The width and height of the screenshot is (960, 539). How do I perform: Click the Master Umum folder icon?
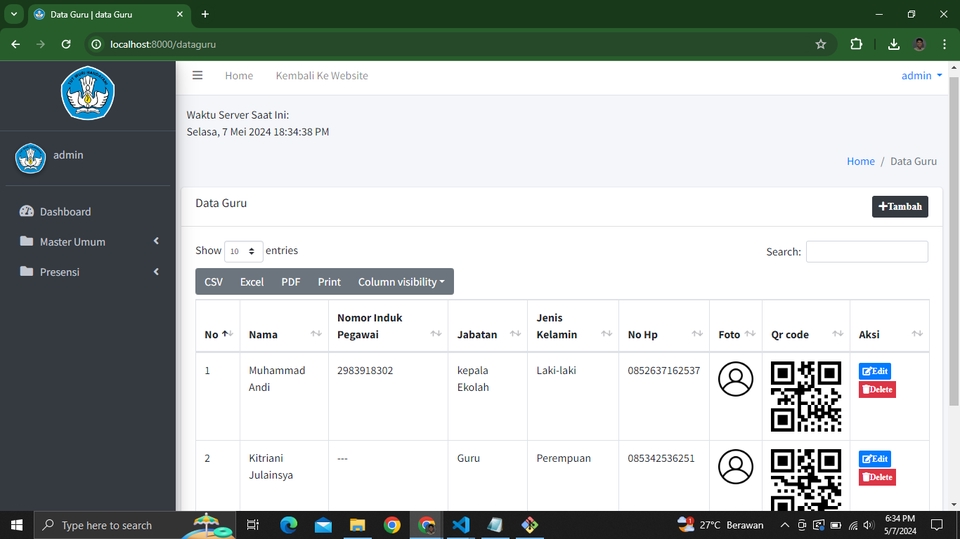coord(26,241)
